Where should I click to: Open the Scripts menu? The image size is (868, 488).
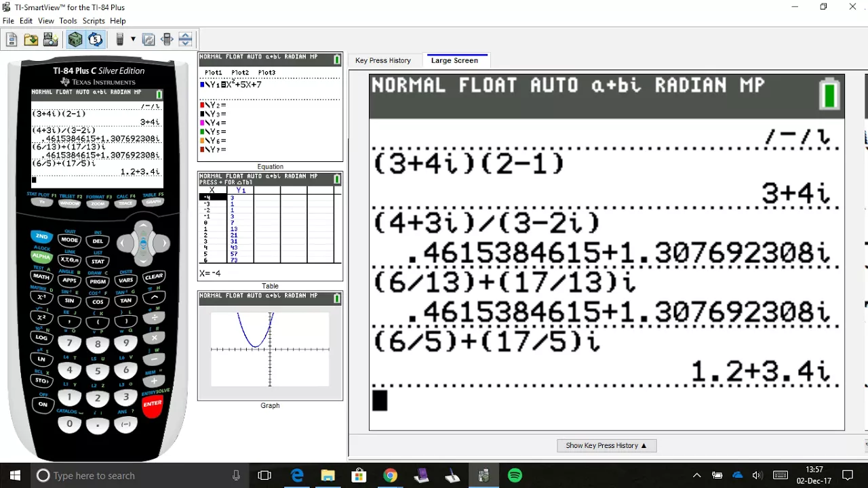(94, 21)
